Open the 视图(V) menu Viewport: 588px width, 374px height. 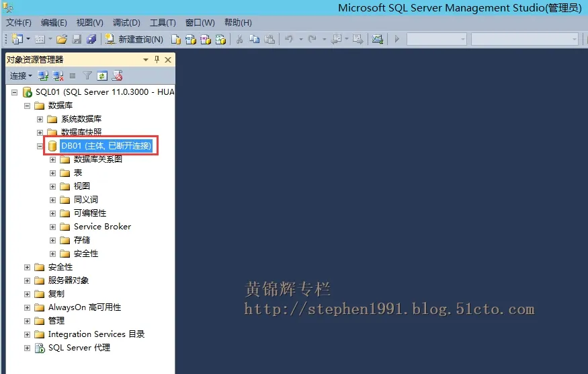[x=89, y=23]
